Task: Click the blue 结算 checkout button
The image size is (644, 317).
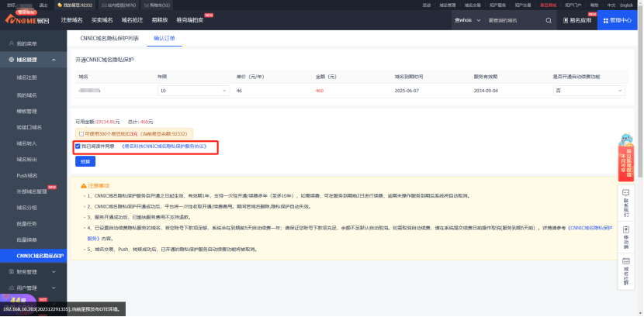Action: [x=83, y=161]
